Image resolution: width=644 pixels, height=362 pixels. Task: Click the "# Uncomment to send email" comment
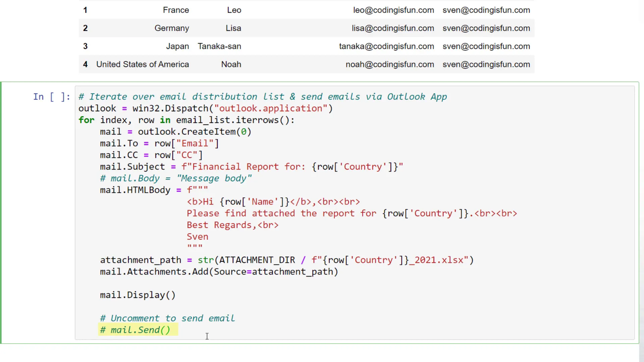[167, 318]
